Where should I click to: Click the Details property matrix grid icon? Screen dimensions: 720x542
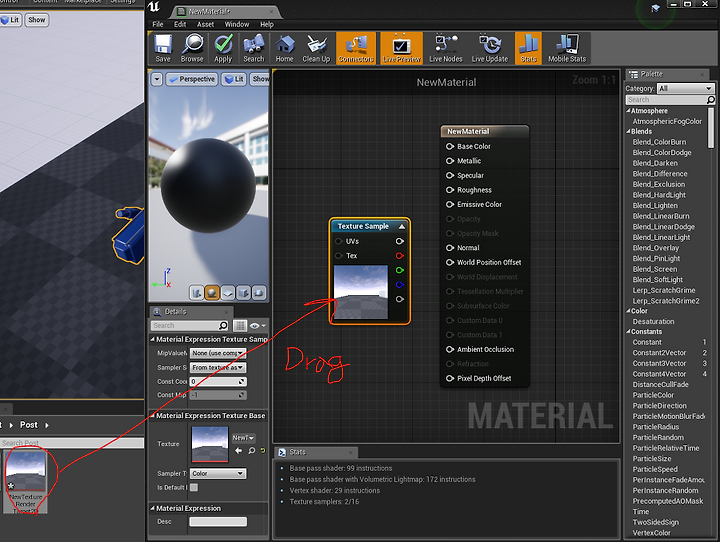[x=240, y=326]
